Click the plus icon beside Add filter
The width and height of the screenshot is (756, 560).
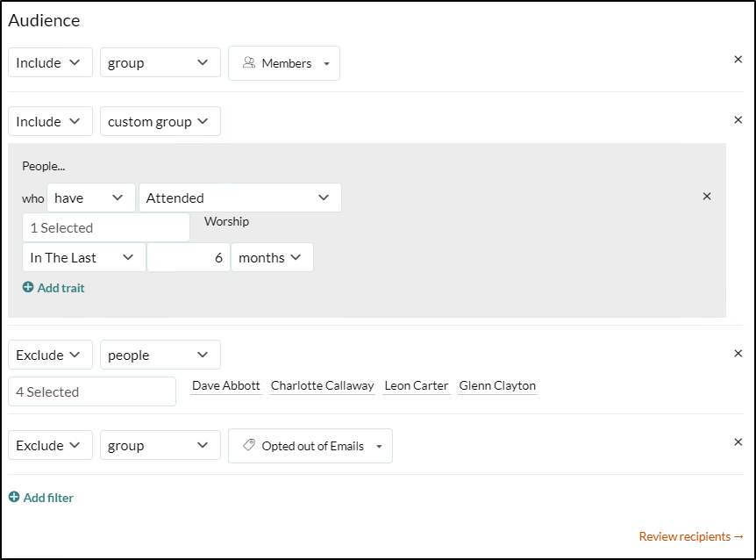click(14, 497)
